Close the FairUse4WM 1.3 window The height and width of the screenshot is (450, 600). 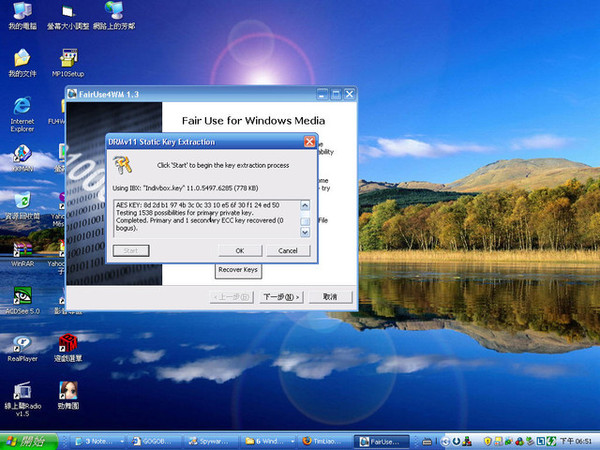click(349, 94)
